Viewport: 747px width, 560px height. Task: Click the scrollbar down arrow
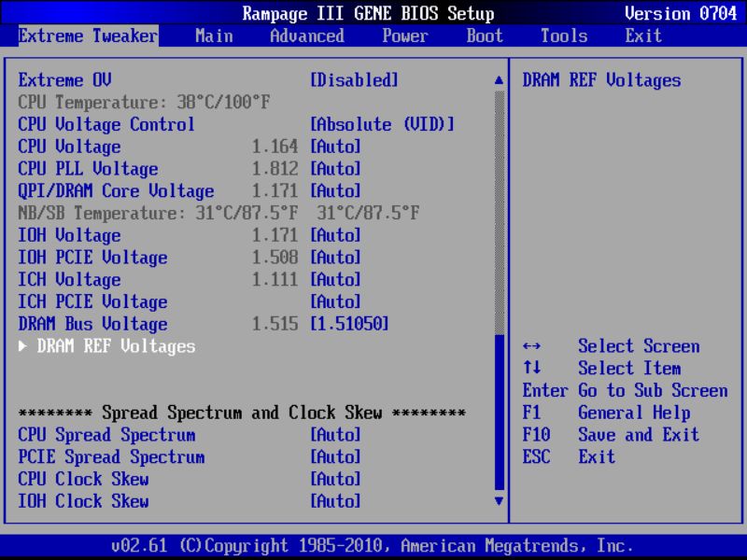[x=499, y=501]
